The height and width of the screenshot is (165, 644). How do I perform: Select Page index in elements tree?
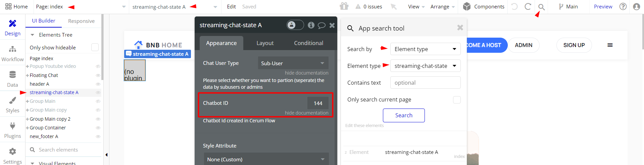pos(42,58)
